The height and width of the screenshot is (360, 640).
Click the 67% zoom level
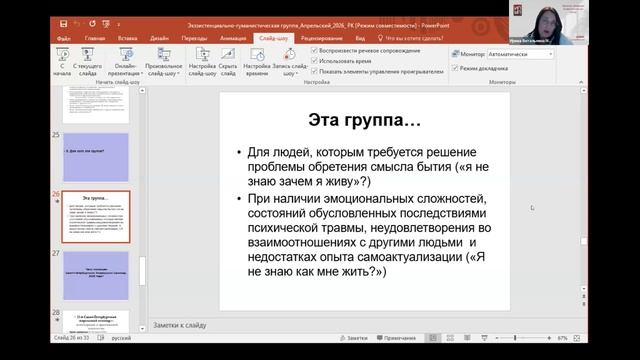(x=562, y=338)
